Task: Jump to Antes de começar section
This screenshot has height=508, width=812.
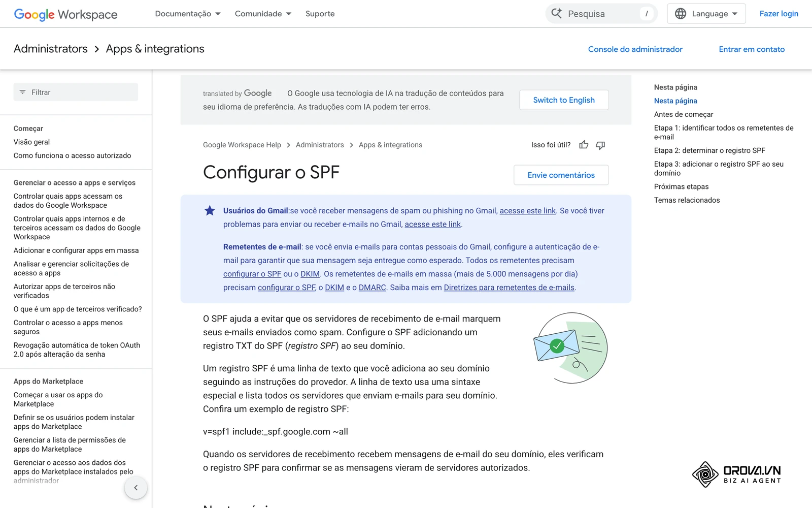Action: click(683, 114)
